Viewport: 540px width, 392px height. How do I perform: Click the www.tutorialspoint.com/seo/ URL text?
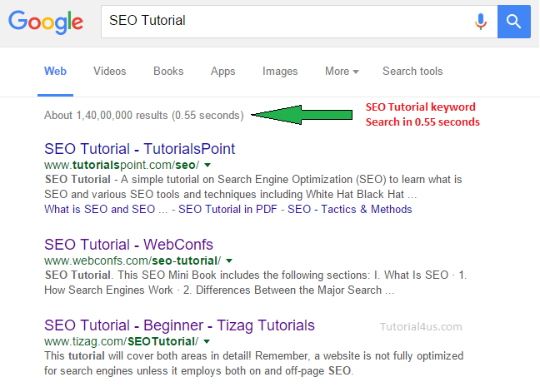click(122, 166)
